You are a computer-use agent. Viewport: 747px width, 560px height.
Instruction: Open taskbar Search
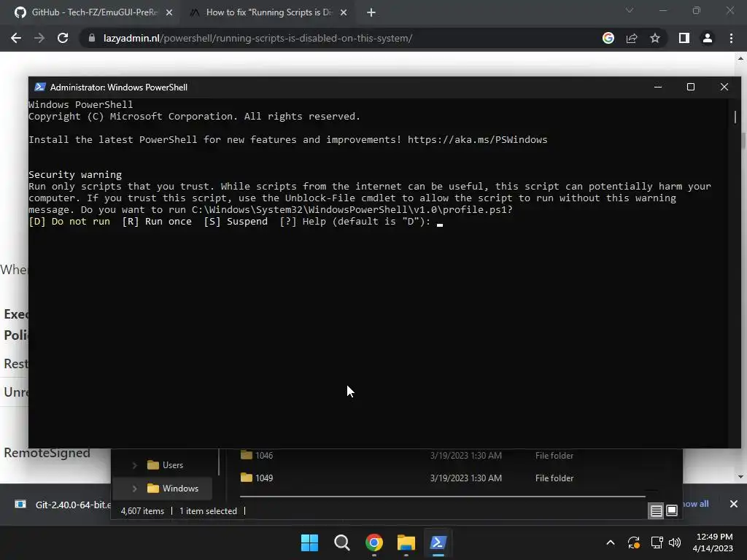[342, 542]
